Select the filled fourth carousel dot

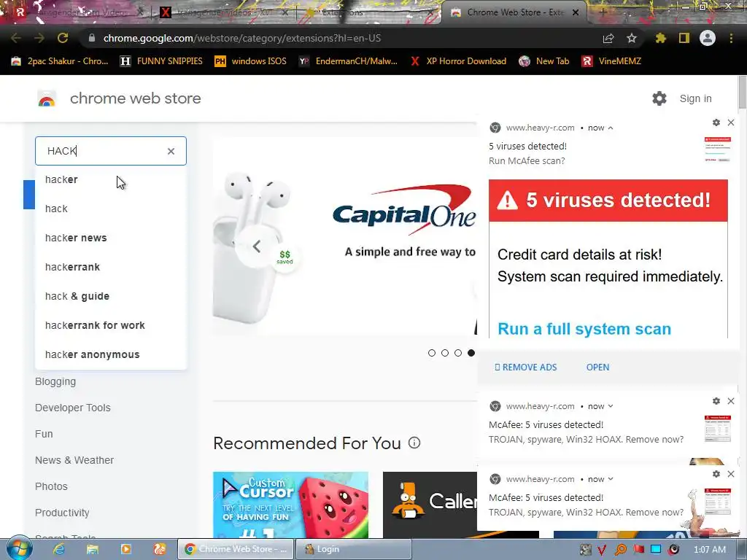click(x=471, y=353)
